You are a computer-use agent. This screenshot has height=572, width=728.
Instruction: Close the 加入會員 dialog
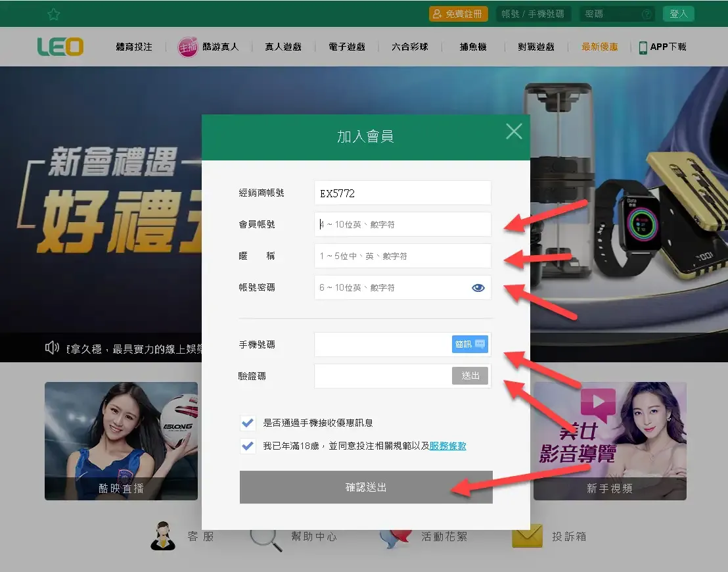[x=514, y=131]
